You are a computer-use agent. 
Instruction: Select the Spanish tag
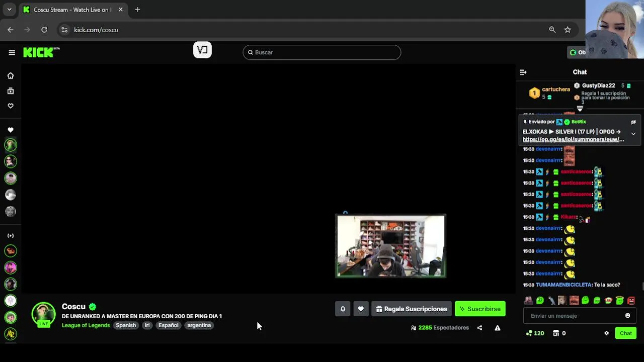tap(126, 325)
